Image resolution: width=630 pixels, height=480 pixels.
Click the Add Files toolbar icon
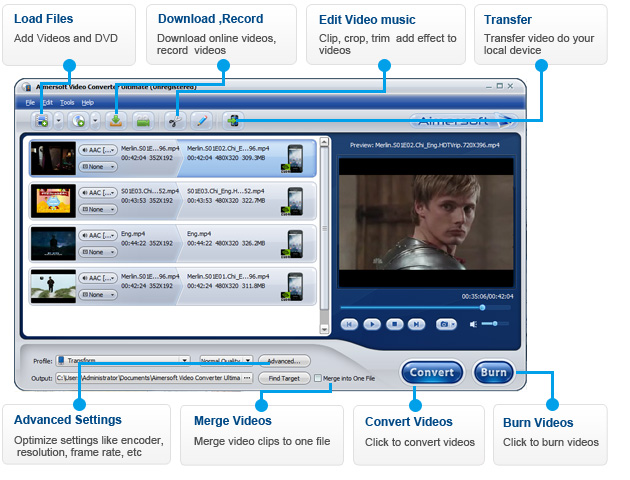click(42, 121)
